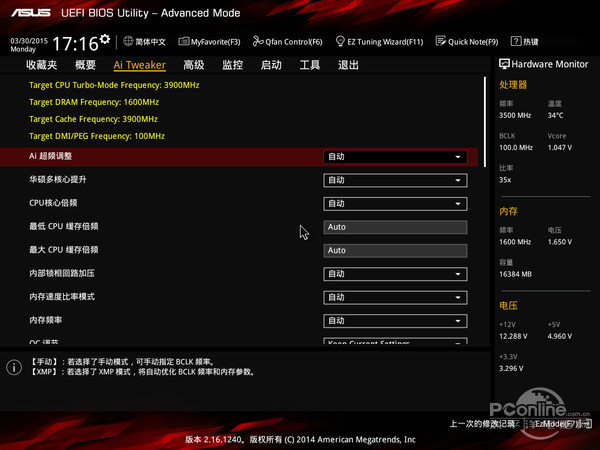
Task: Click the hotkeys question mark icon
Action: (516, 41)
